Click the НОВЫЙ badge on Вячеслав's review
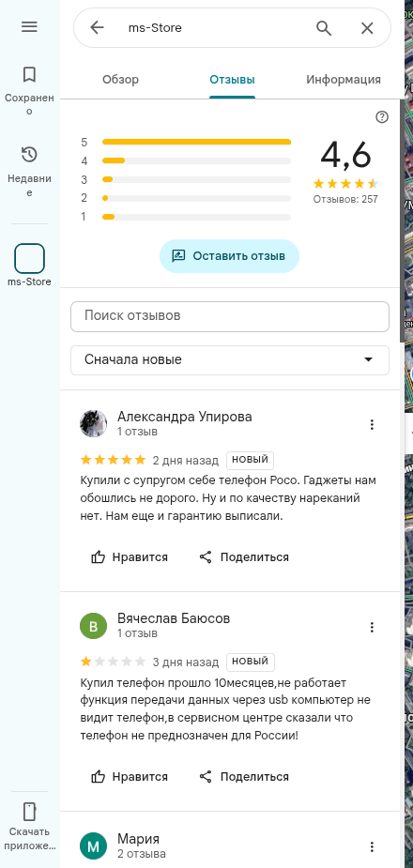The height and width of the screenshot is (868, 413). (x=251, y=662)
